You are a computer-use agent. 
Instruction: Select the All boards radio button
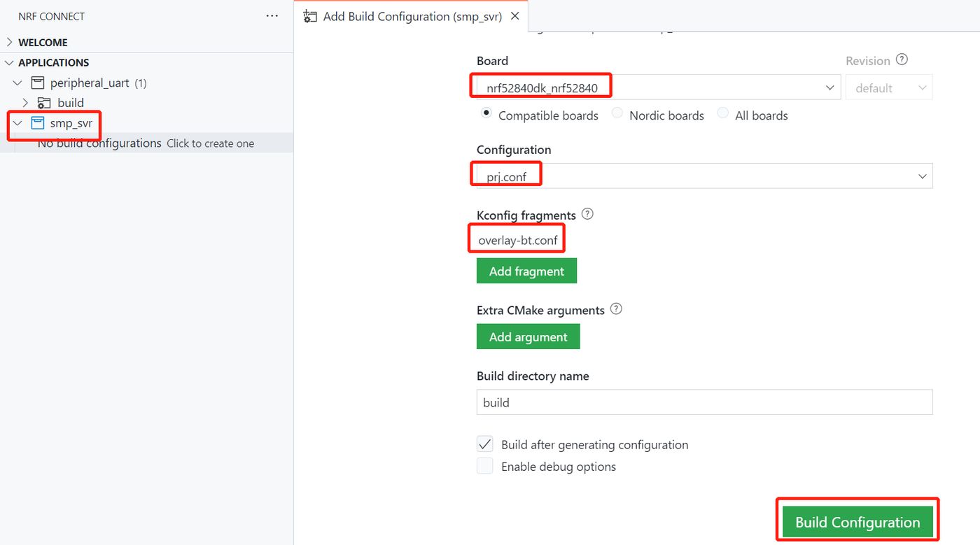click(722, 114)
